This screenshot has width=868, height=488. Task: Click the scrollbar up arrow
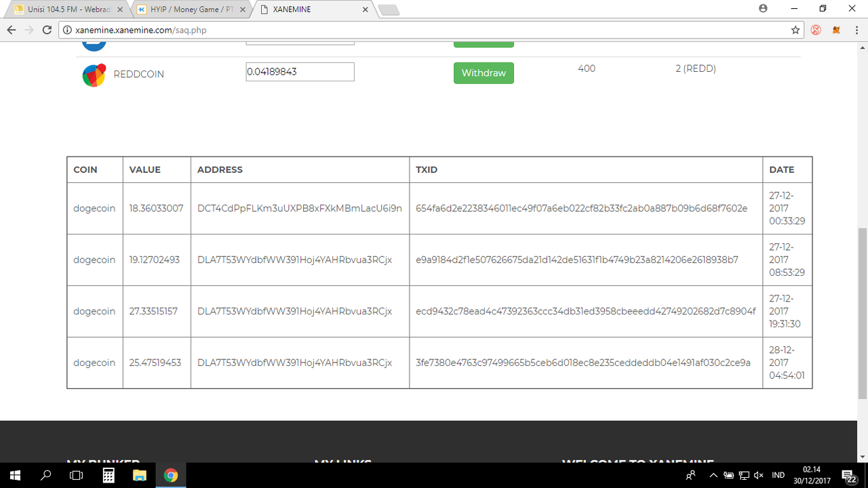(862, 47)
